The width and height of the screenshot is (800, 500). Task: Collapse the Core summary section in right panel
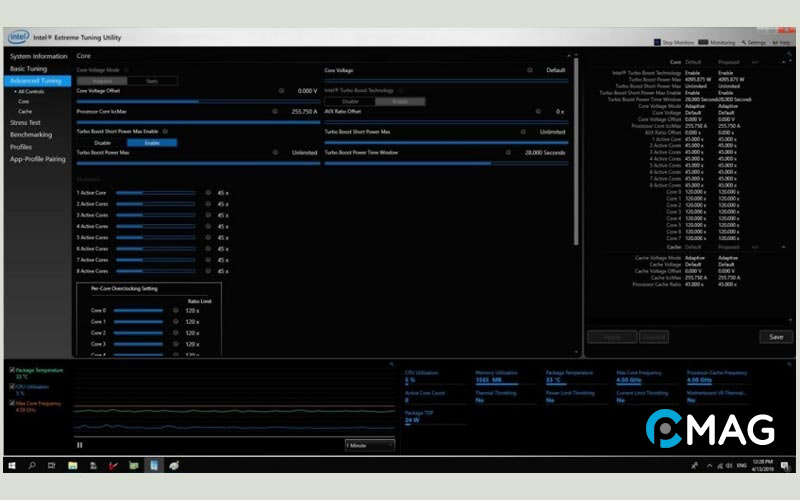coord(784,62)
